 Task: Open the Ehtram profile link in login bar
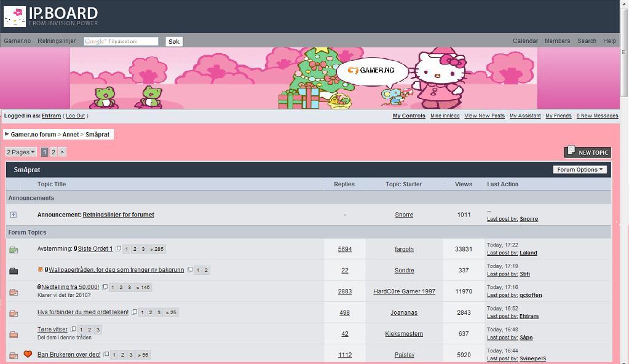tap(52, 116)
